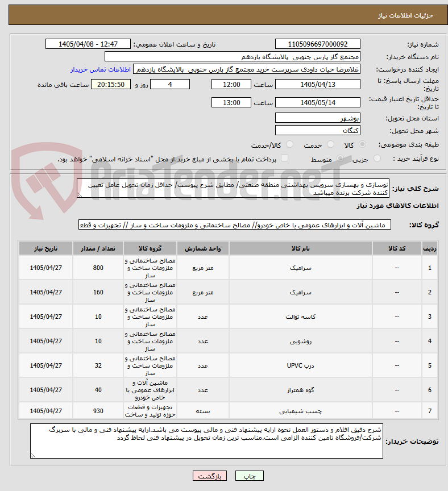This screenshot has height=491, width=448.
Task: Click the نام دستگاه خریدار field
Action: pyautogui.click(x=232, y=57)
